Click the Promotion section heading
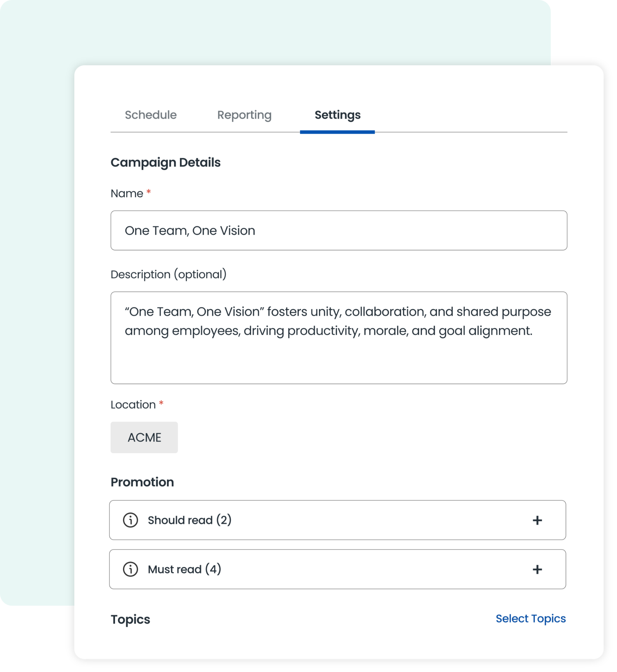The image size is (617, 672). (x=142, y=482)
